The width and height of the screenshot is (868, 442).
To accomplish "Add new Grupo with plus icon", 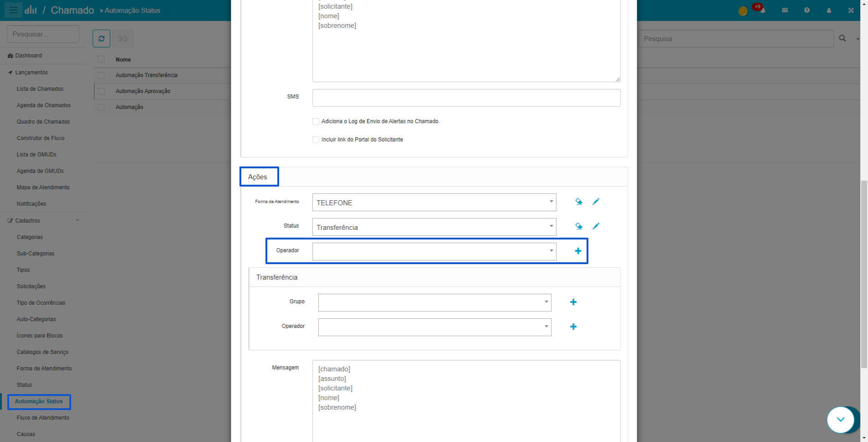I will click(573, 302).
